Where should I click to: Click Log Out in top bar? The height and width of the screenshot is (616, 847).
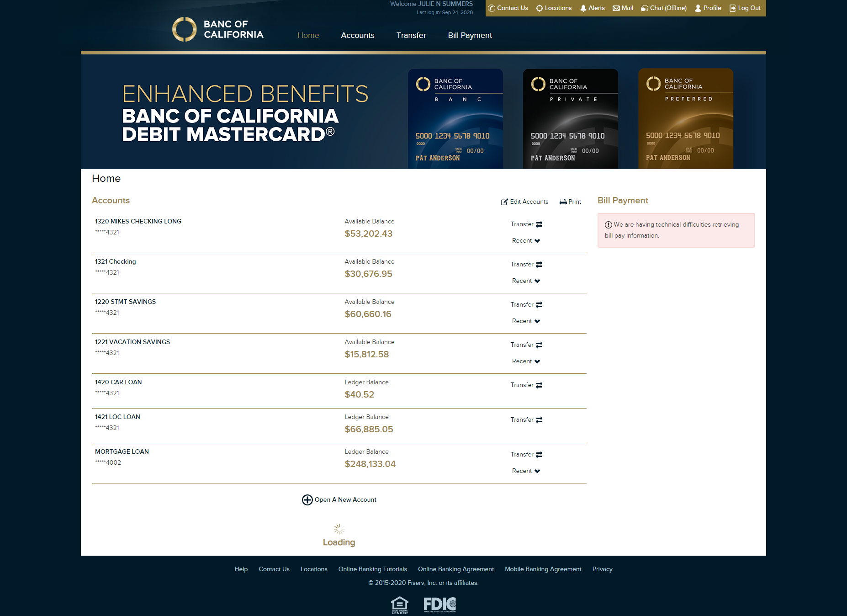tap(745, 8)
